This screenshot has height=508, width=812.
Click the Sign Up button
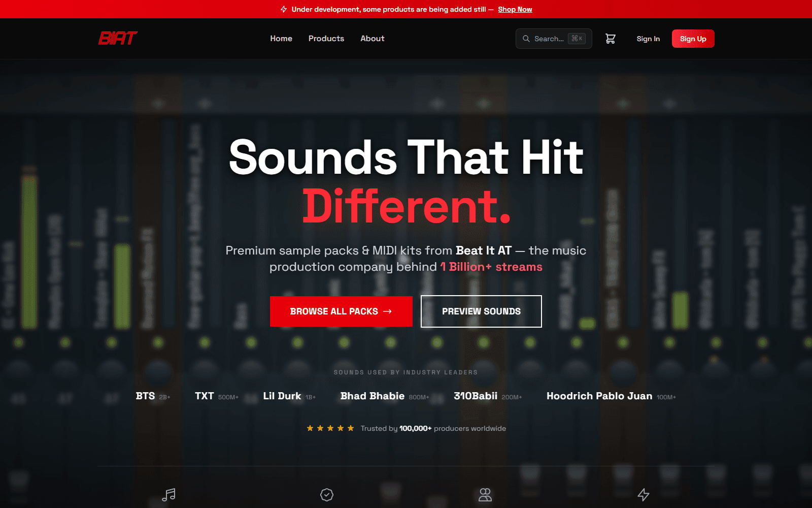click(x=693, y=39)
